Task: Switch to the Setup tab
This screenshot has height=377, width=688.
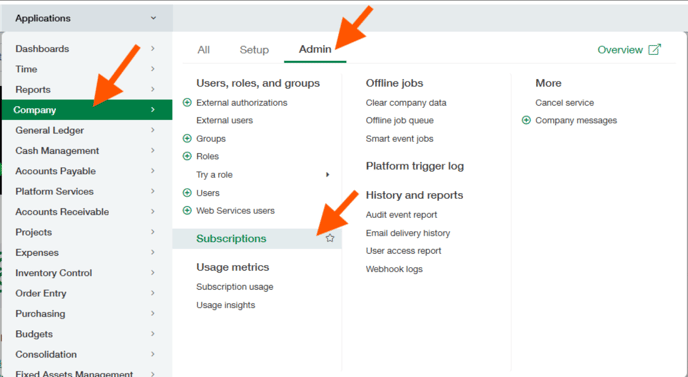Action: pyautogui.click(x=254, y=50)
